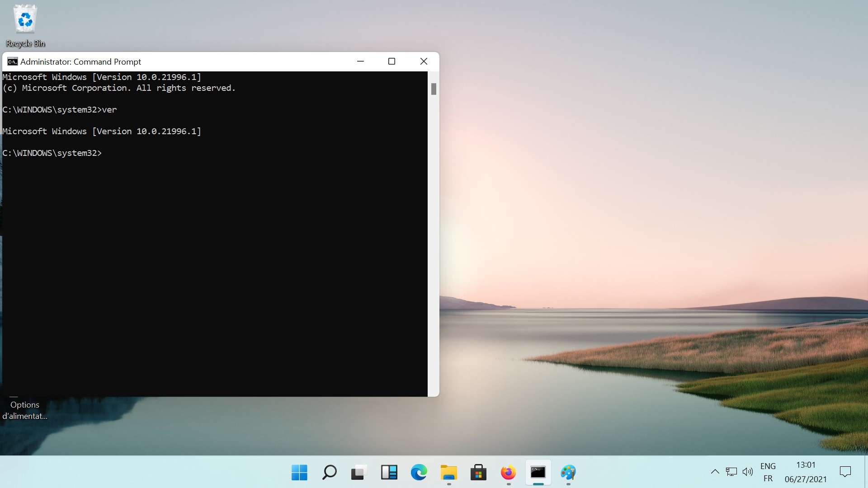
Task: Click the Command Prompt taskbar icon
Action: 538,473
